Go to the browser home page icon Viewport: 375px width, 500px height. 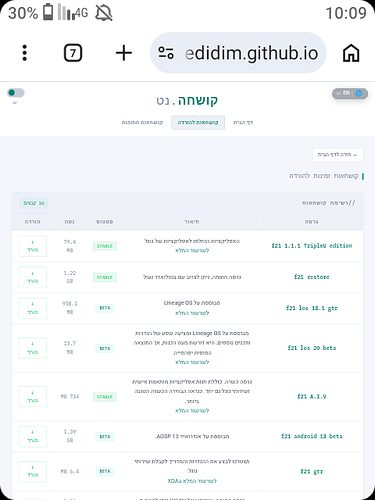351,53
